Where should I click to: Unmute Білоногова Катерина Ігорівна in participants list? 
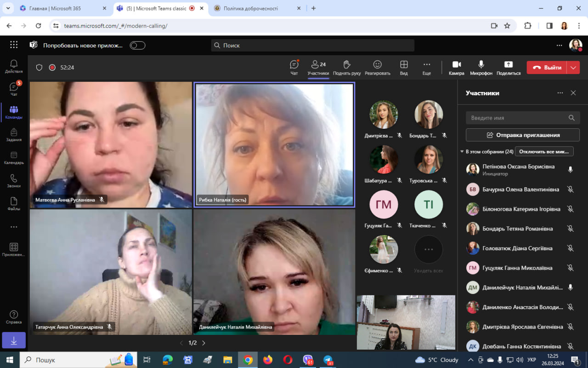pos(571,209)
